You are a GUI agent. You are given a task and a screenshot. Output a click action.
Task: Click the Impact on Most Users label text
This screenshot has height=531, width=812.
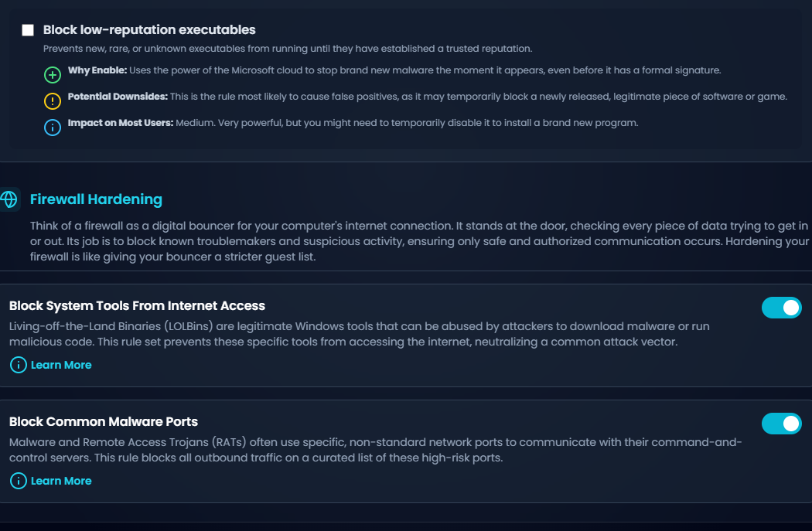point(120,123)
